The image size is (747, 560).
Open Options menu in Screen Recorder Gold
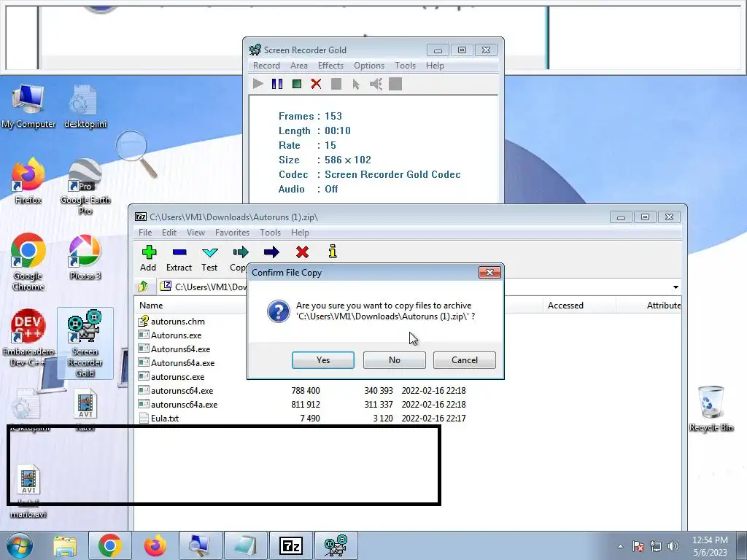[x=368, y=66]
